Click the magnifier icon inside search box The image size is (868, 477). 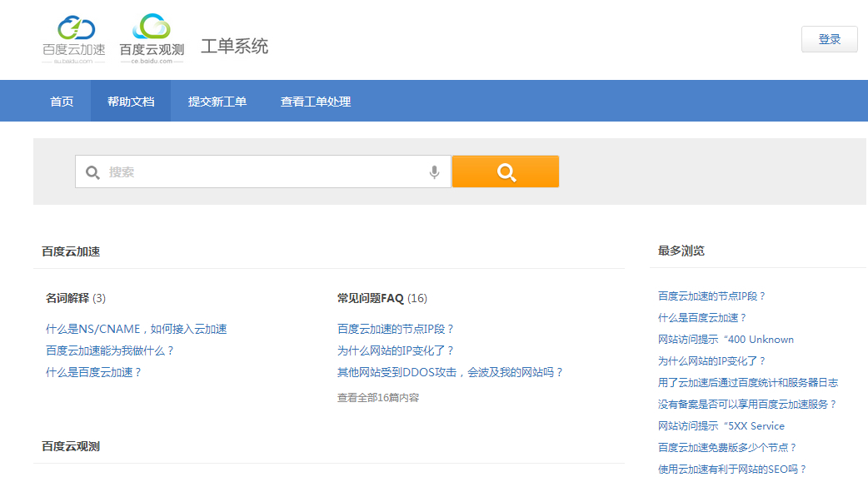[x=92, y=172]
